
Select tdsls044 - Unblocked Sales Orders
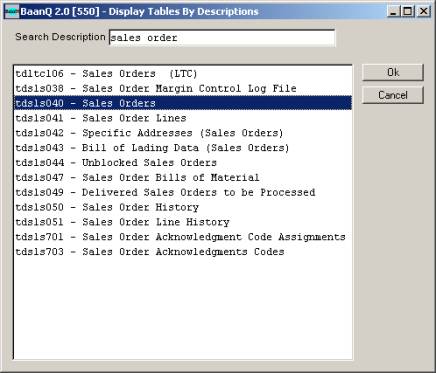[183, 162]
